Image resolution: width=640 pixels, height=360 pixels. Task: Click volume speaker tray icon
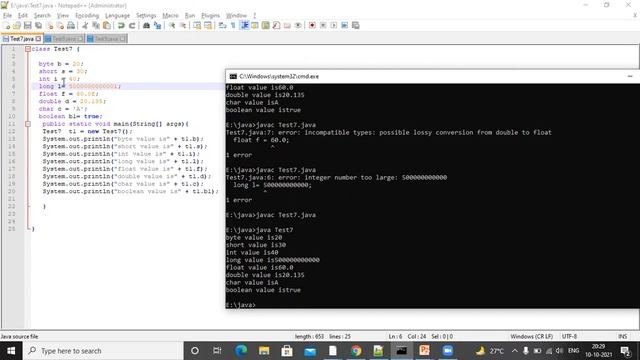coord(560,351)
